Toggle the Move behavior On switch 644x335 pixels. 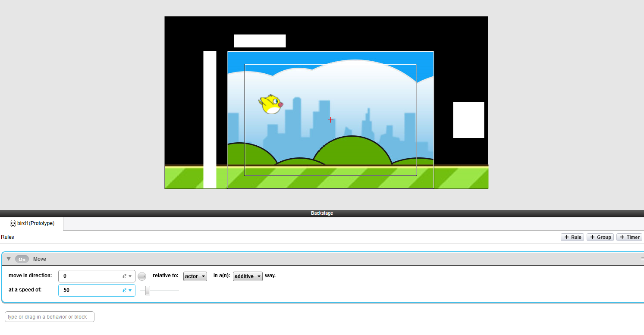click(22, 259)
